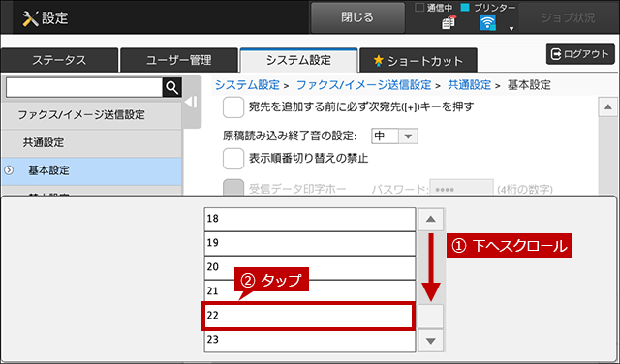620x364 pixels.
Task: Click the wrench settings icon
Action: click(30, 18)
